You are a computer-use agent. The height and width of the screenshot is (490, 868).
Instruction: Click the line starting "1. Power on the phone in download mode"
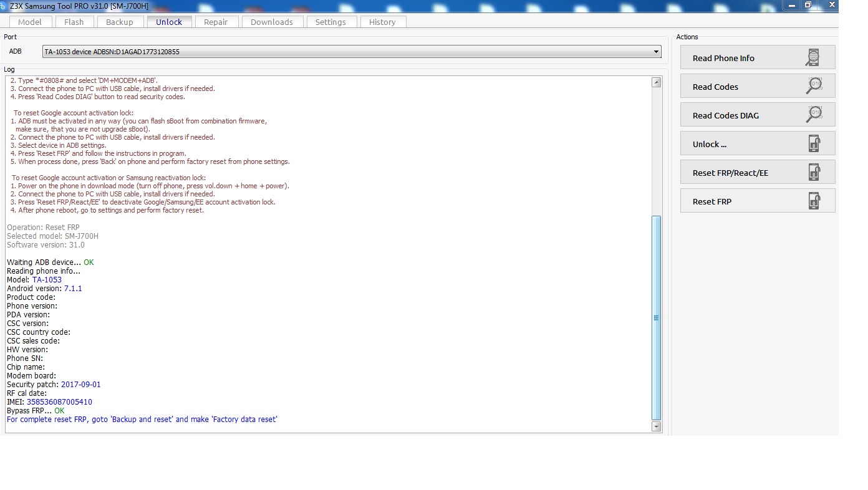[150, 186]
